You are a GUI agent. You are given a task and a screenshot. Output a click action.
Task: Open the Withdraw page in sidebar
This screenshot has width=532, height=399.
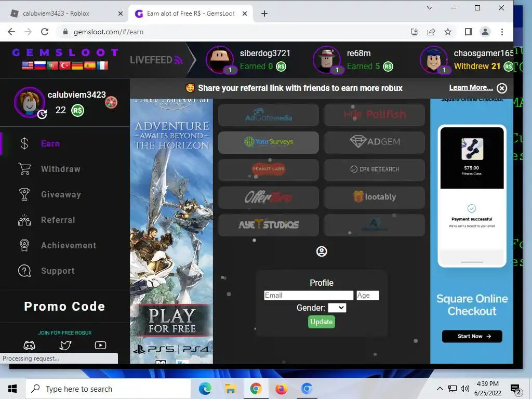[x=60, y=169]
